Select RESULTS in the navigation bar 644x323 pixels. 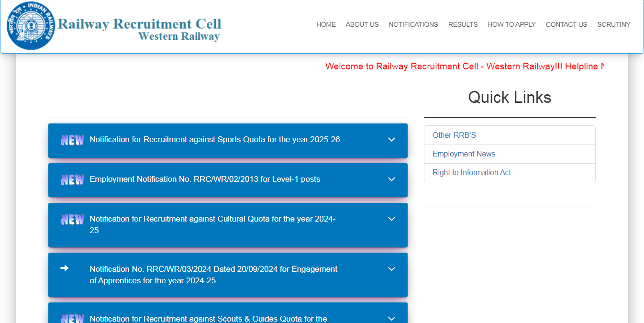coord(463,24)
